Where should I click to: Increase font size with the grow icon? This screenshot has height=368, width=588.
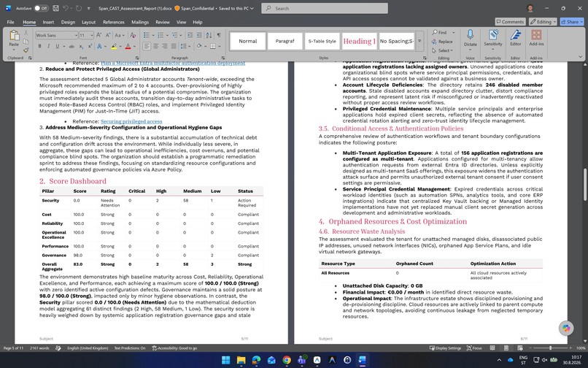click(x=98, y=35)
